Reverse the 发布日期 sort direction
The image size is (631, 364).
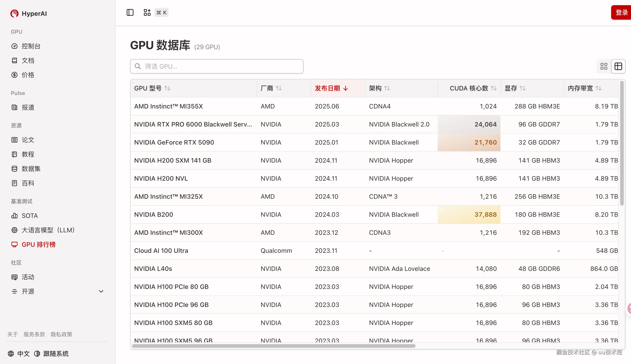pos(331,88)
